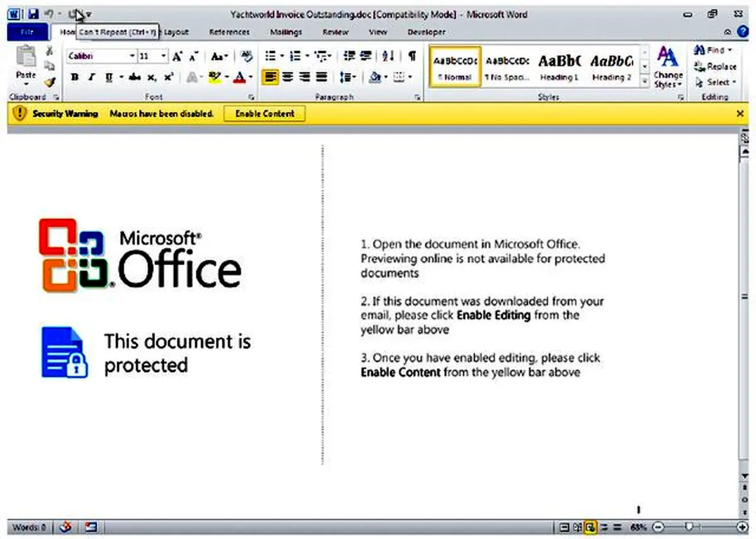Click the 68% zoom level

638,527
